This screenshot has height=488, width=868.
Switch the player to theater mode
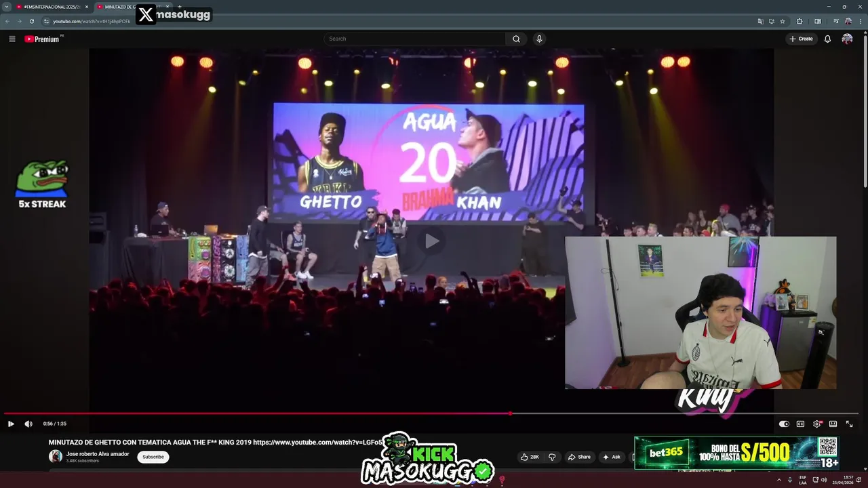pyautogui.click(x=833, y=424)
